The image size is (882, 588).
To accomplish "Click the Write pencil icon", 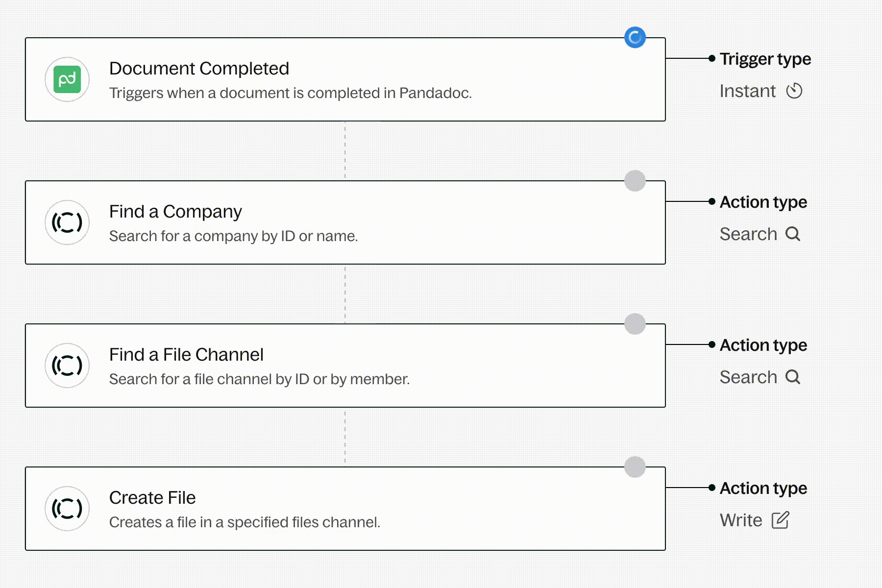I will [x=780, y=520].
